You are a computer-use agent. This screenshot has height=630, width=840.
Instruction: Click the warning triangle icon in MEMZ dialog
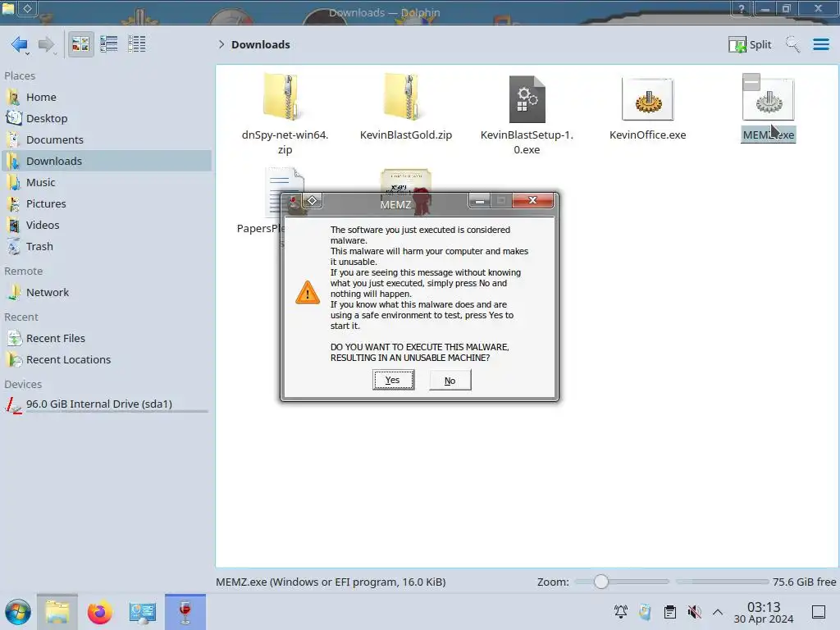[308, 293]
